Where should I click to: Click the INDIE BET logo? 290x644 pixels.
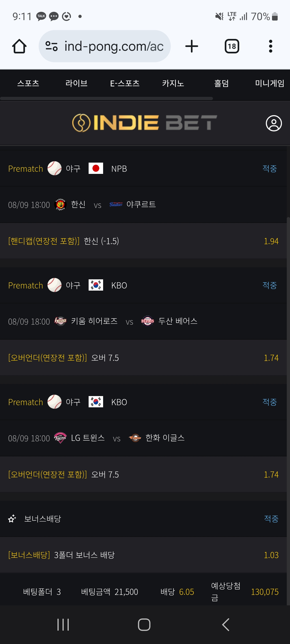point(144,123)
